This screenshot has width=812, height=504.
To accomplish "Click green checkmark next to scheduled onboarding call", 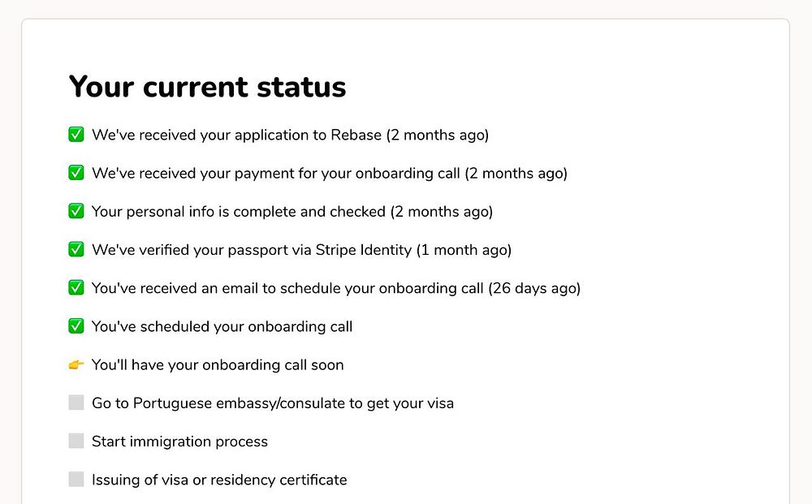I will [x=76, y=326].
